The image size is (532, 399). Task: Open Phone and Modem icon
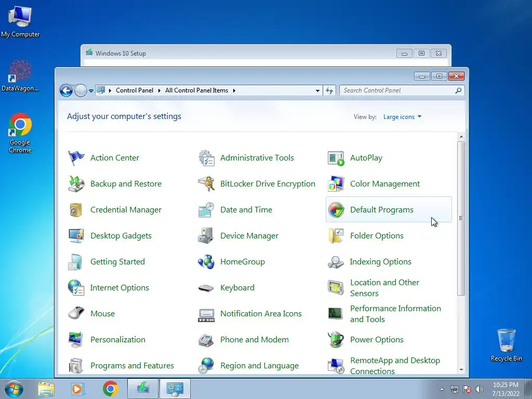pos(206,340)
